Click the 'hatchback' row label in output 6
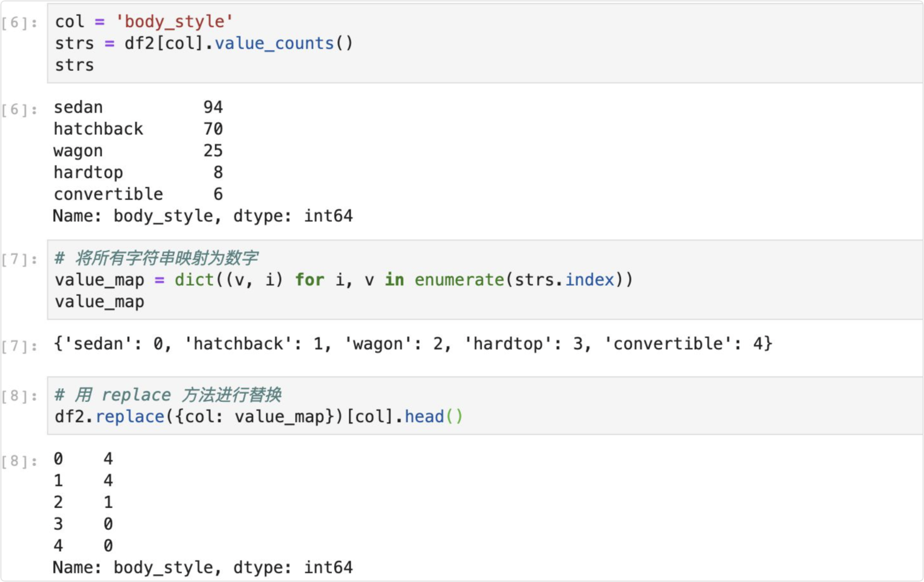Viewport: 924px width, 582px height. tap(98, 129)
